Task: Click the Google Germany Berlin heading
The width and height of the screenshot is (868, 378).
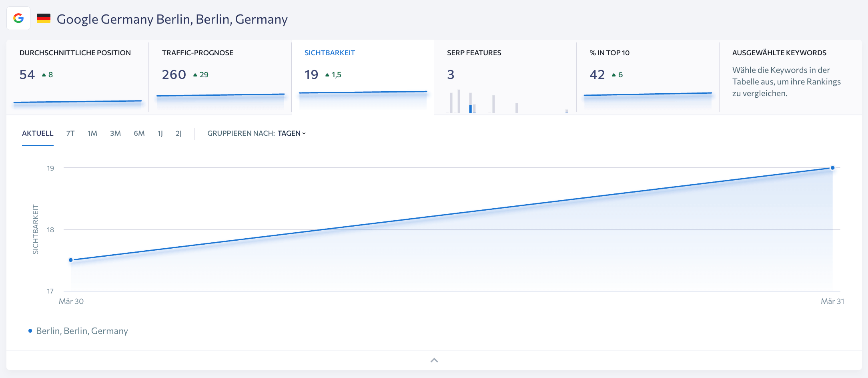Action: (x=172, y=18)
